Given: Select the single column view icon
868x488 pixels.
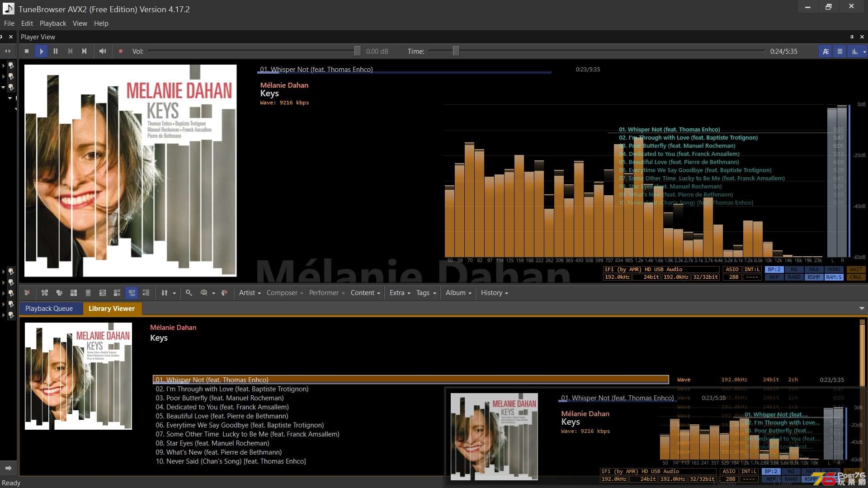Looking at the screenshot, I should (88, 293).
